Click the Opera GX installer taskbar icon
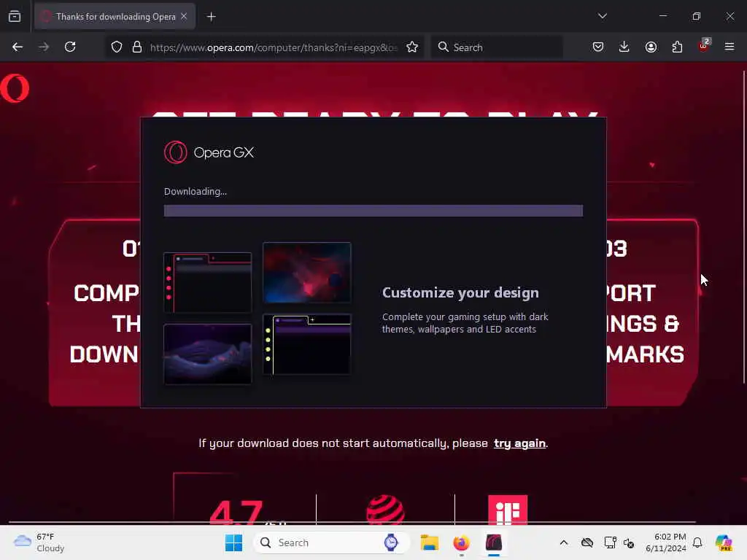Image resolution: width=747 pixels, height=560 pixels. pos(494,542)
